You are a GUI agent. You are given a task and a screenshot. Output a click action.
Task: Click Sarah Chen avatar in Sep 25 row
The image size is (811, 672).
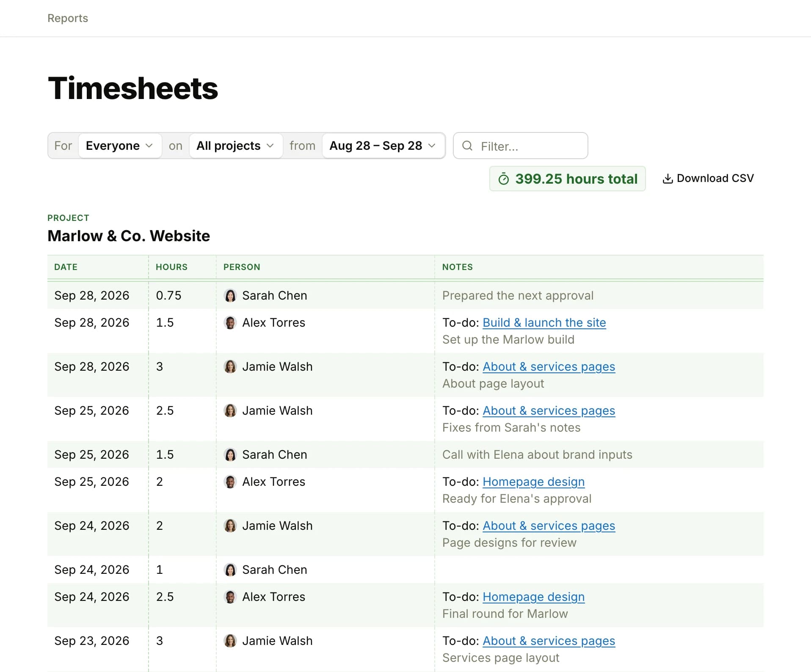(x=230, y=454)
